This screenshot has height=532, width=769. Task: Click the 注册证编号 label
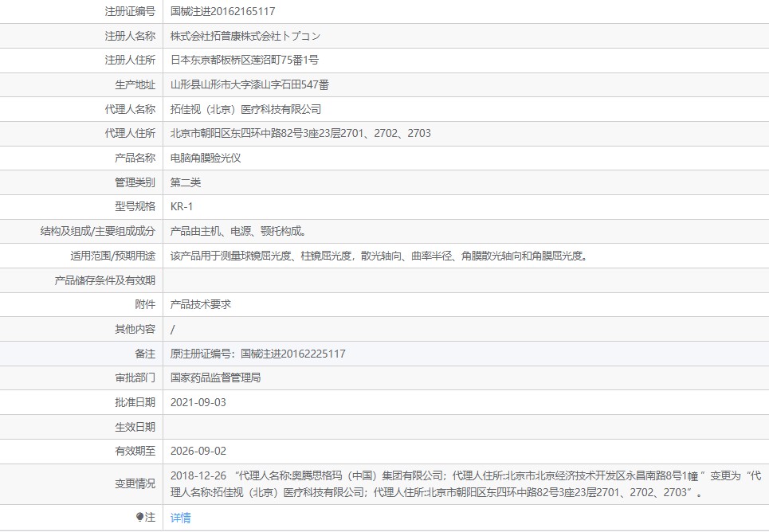(130, 11)
